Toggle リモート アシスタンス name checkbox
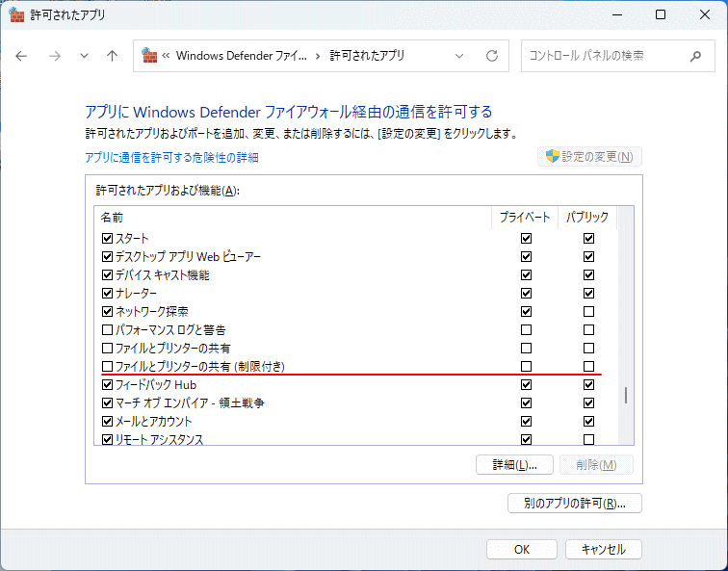 (107, 440)
